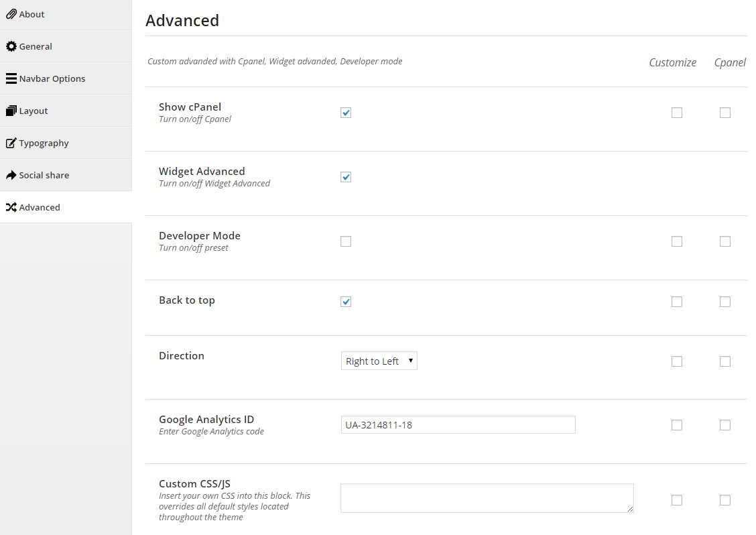The image size is (756, 535).
Task: Click the stacked pages Layout icon
Action: click(x=11, y=111)
